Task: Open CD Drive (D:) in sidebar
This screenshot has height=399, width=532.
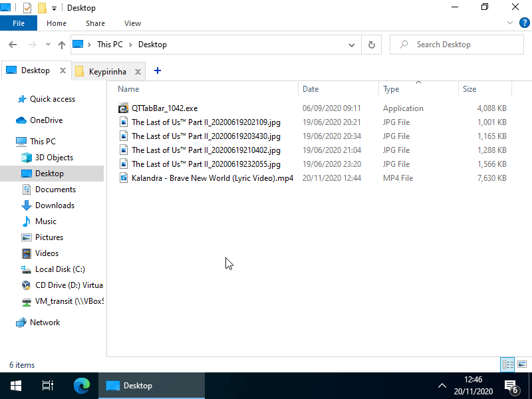Action: tap(63, 285)
